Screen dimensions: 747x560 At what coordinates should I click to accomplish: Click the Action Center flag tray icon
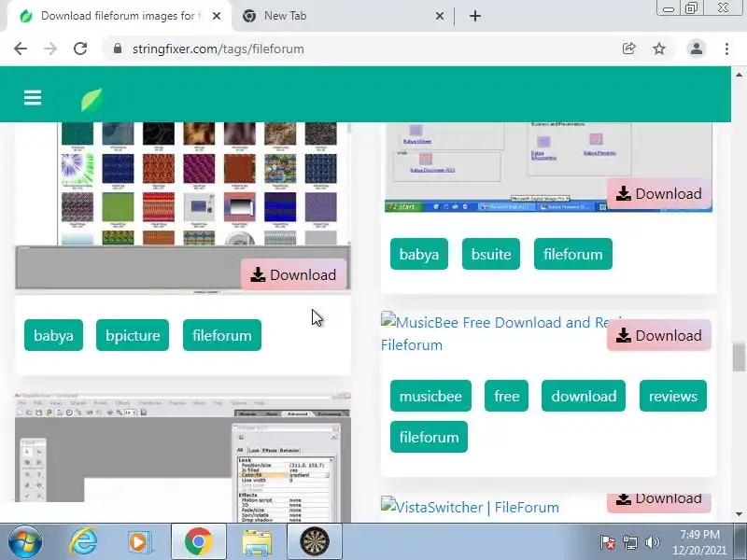coord(608,542)
